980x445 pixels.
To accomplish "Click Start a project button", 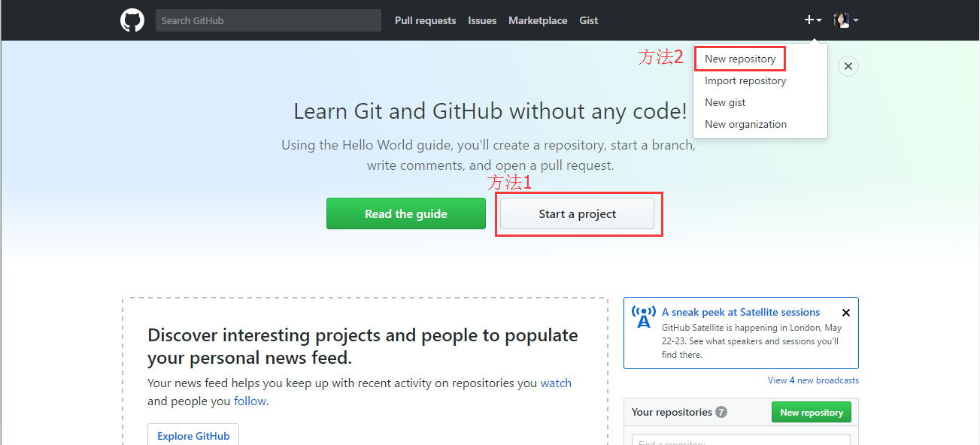I will click(577, 213).
